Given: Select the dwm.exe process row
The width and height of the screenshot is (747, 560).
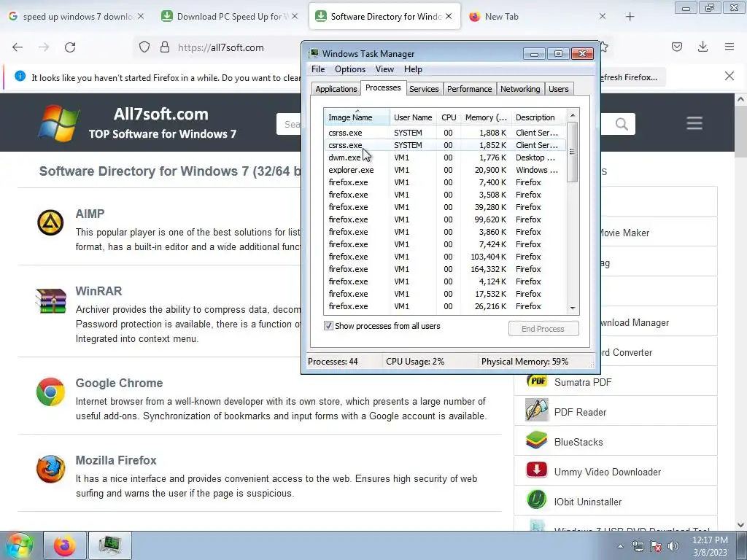Looking at the screenshot, I should [x=445, y=157].
